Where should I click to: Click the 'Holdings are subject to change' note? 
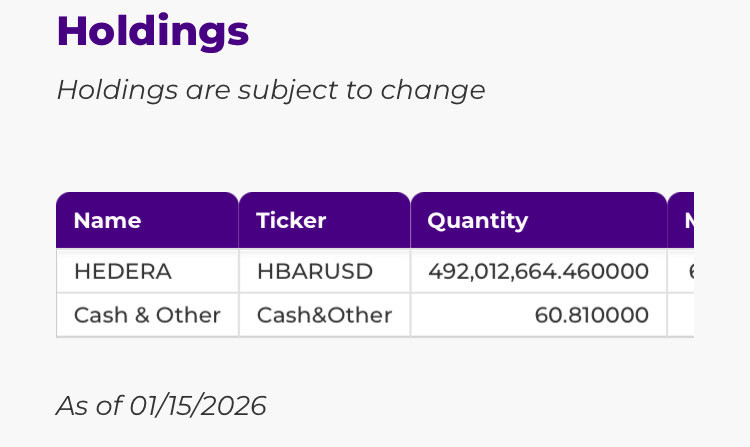click(x=270, y=90)
